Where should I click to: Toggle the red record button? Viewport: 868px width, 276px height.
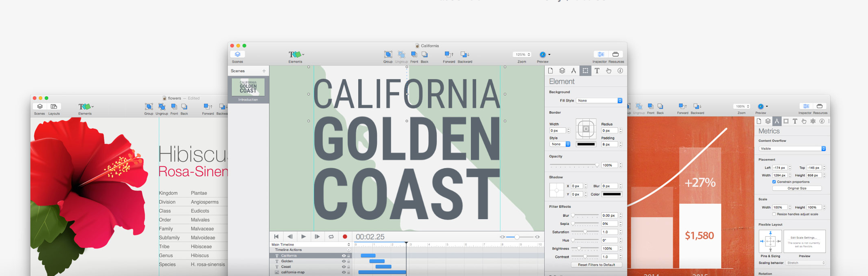pos(345,237)
